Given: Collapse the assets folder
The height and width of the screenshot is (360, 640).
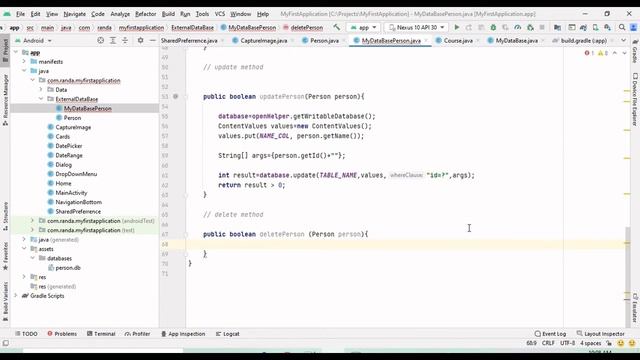Looking at the screenshot, I should coord(24,249).
